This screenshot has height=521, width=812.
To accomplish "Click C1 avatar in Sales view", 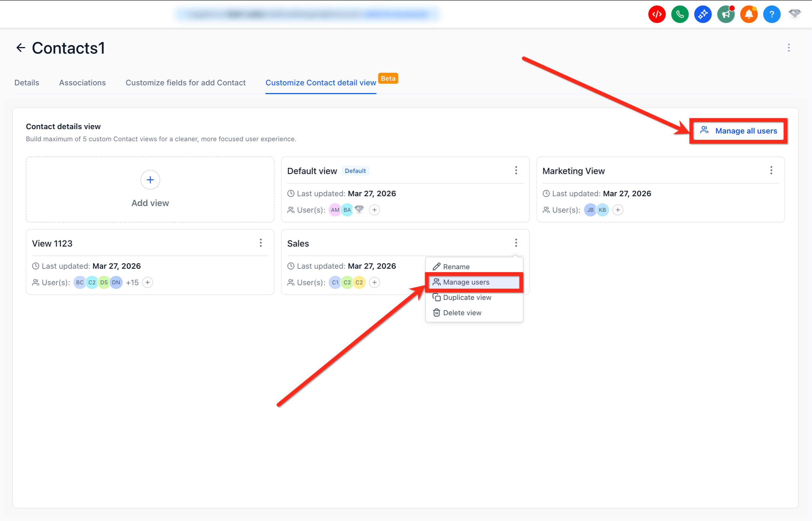I will [x=335, y=282].
